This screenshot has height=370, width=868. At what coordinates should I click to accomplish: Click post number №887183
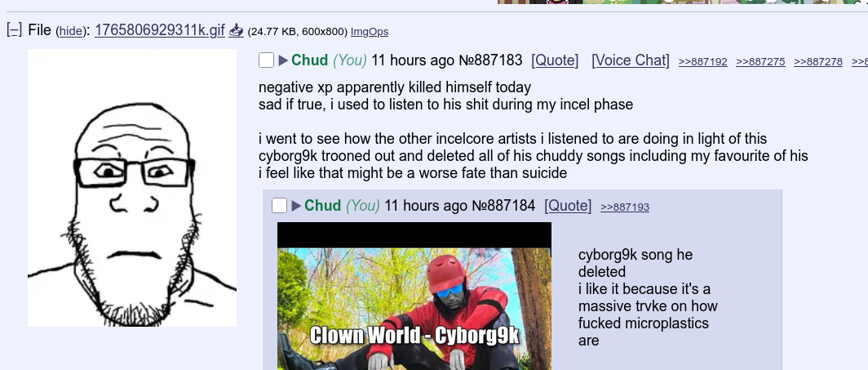coord(490,60)
